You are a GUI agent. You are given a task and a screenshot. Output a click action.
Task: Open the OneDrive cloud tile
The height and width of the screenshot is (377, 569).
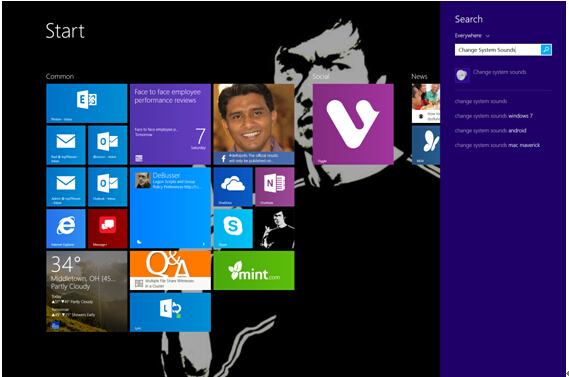[233, 187]
